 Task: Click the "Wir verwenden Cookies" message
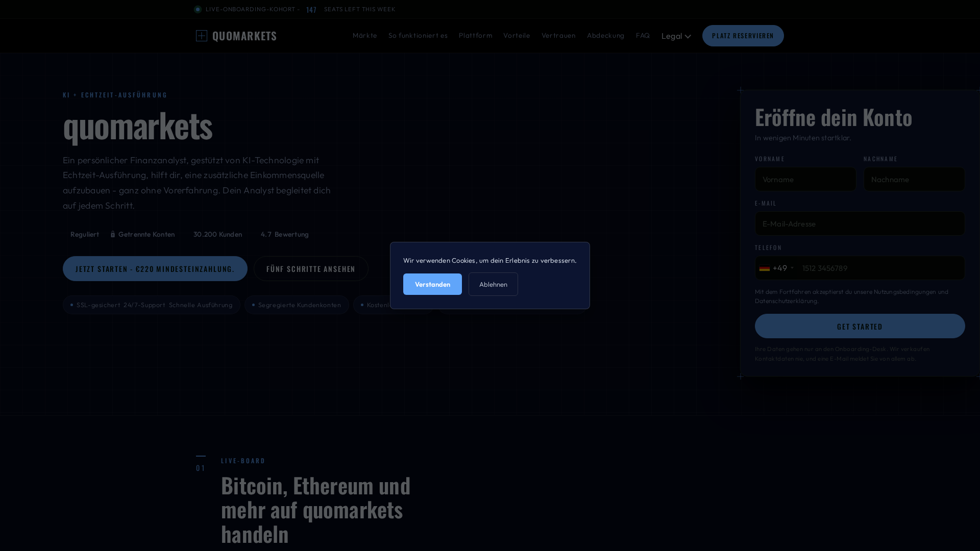(490, 260)
